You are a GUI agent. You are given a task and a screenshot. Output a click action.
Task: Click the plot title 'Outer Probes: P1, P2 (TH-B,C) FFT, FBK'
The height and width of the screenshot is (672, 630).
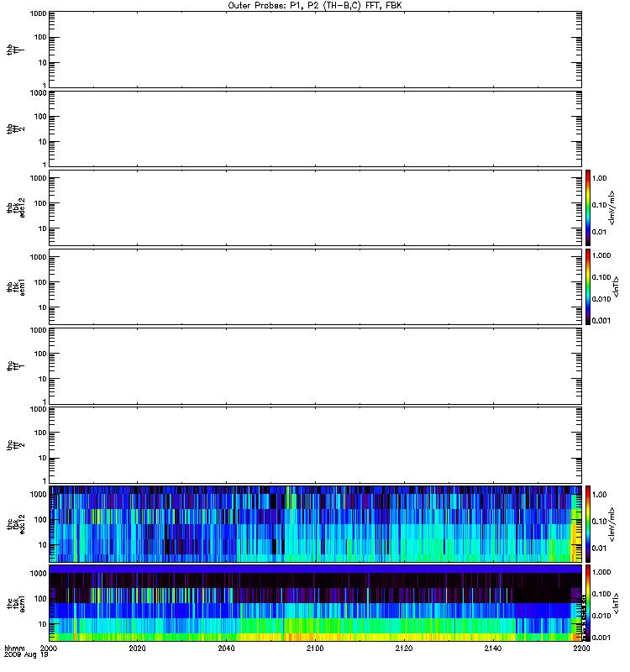point(315,6)
